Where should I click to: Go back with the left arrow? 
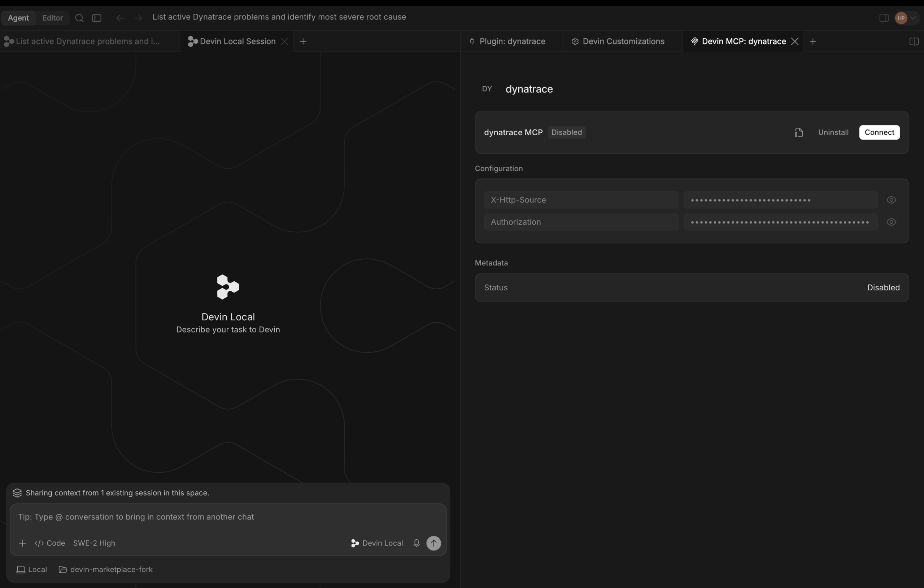[120, 18]
